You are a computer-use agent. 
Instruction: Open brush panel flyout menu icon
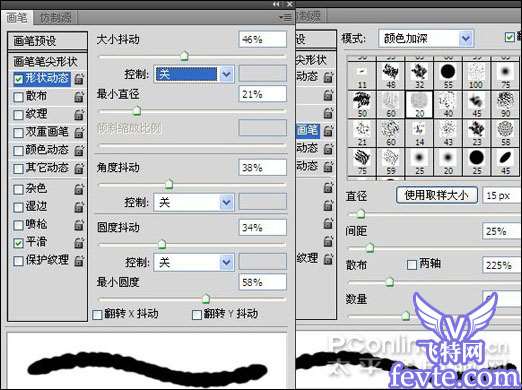click(x=286, y=17)
